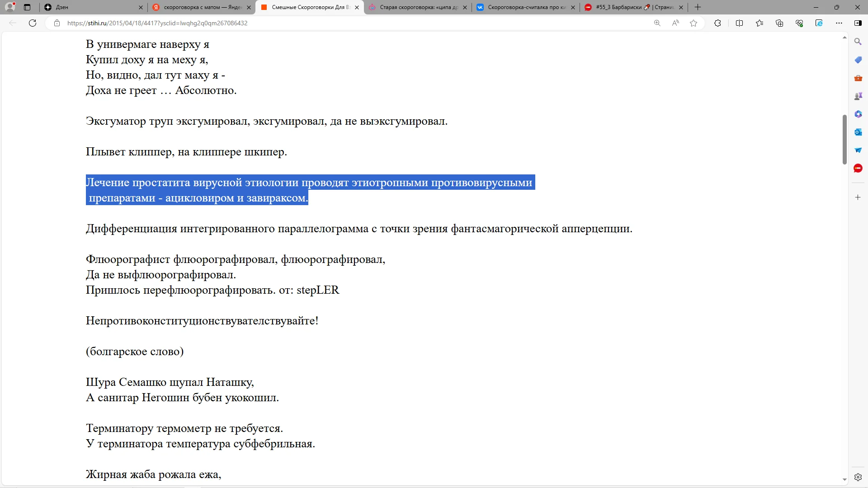
Task: Open Microsoft 365 from the sidebar
Action: 858,114
